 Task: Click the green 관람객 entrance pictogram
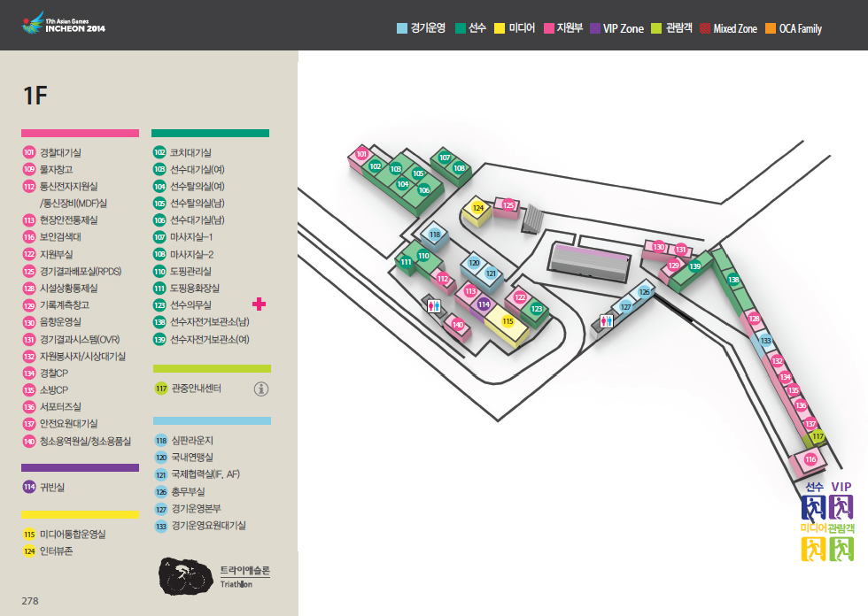[841, 549]
